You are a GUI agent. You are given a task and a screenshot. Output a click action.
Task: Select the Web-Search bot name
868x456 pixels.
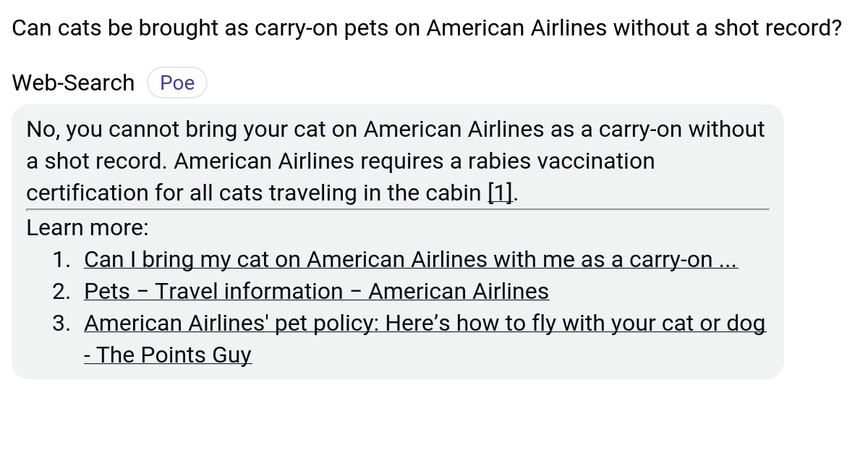coord(72,82)
